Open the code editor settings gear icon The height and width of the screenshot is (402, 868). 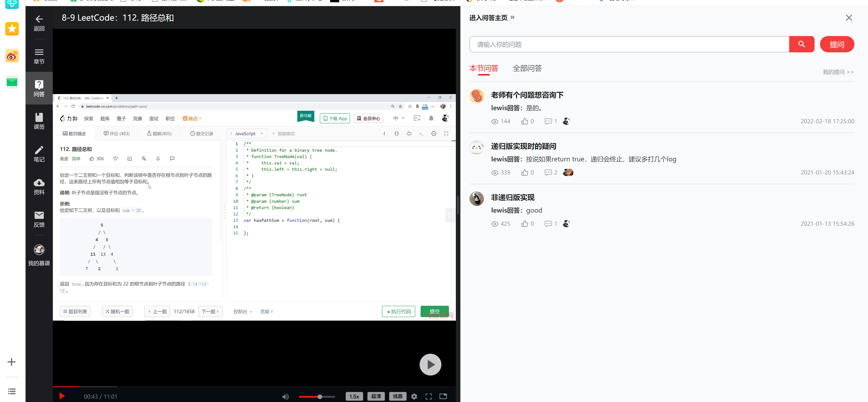coord(434,133)
